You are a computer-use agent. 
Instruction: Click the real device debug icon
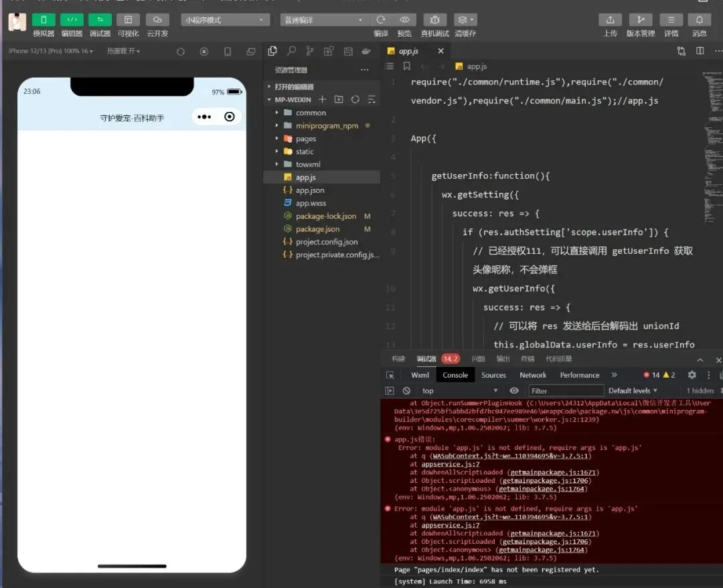[434, 20]
